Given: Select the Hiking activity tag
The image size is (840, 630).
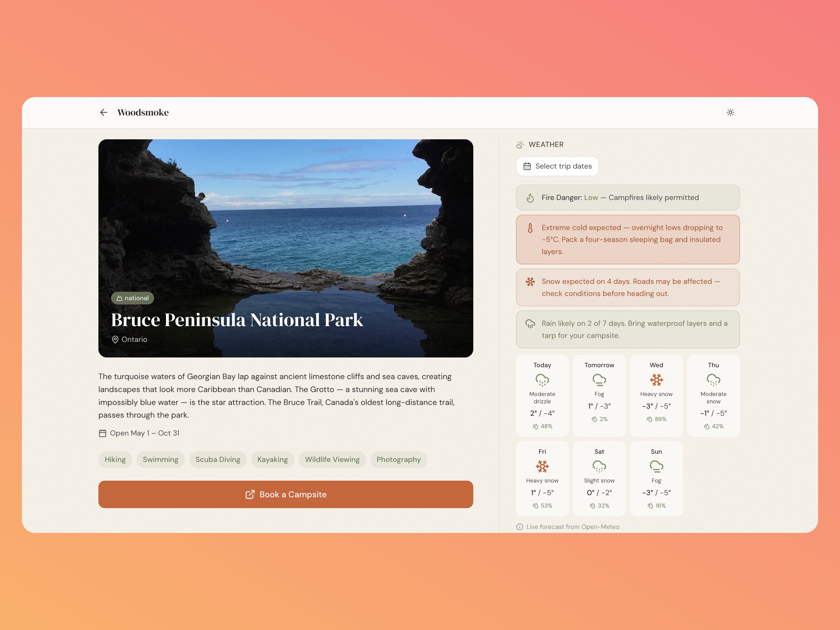Looking at the screenshot, I should 115,460.
